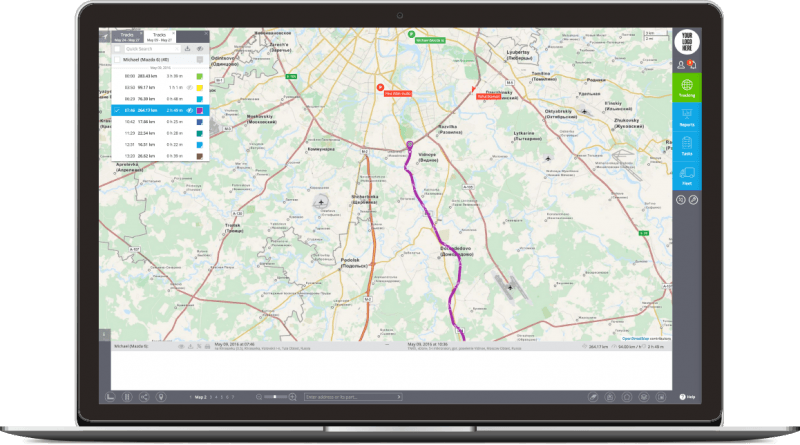This screenshot has width=800, height=445.
Task: Select Map 2 in map pagination
Action: click(201, 397)
